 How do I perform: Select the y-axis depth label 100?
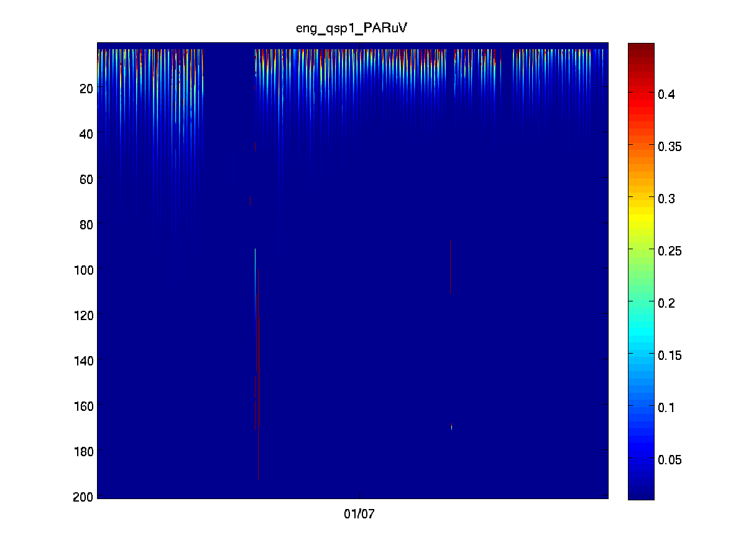[83, 270]
